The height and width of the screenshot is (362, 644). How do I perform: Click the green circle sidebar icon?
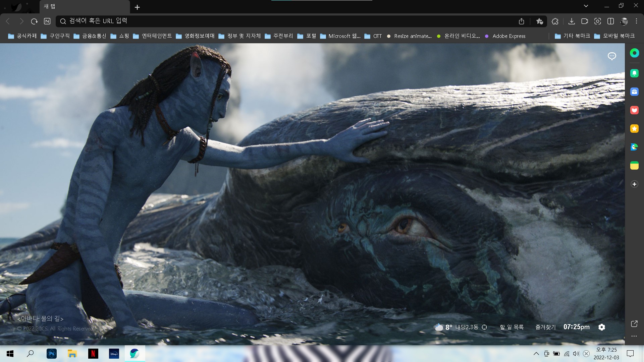click(634, 53)
